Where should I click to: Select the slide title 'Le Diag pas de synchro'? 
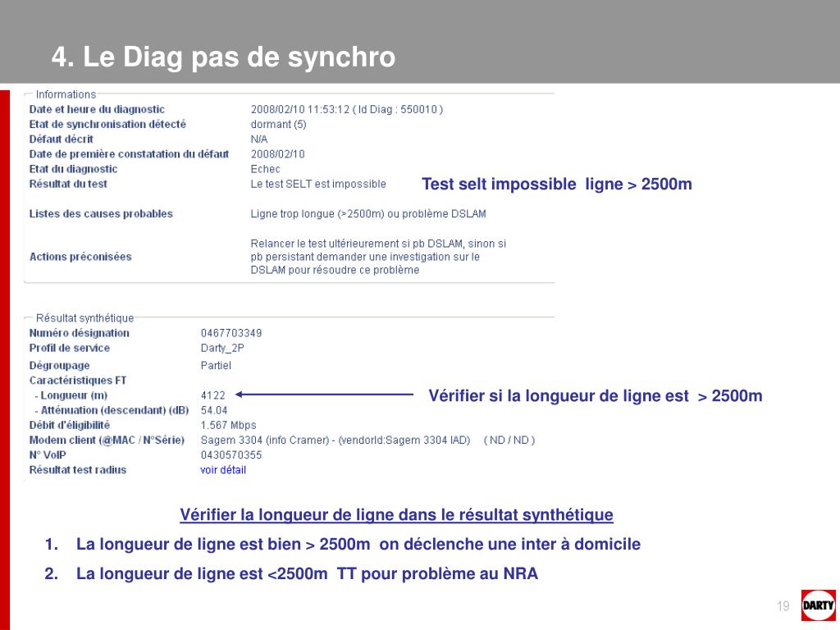(x=239, y=57)
